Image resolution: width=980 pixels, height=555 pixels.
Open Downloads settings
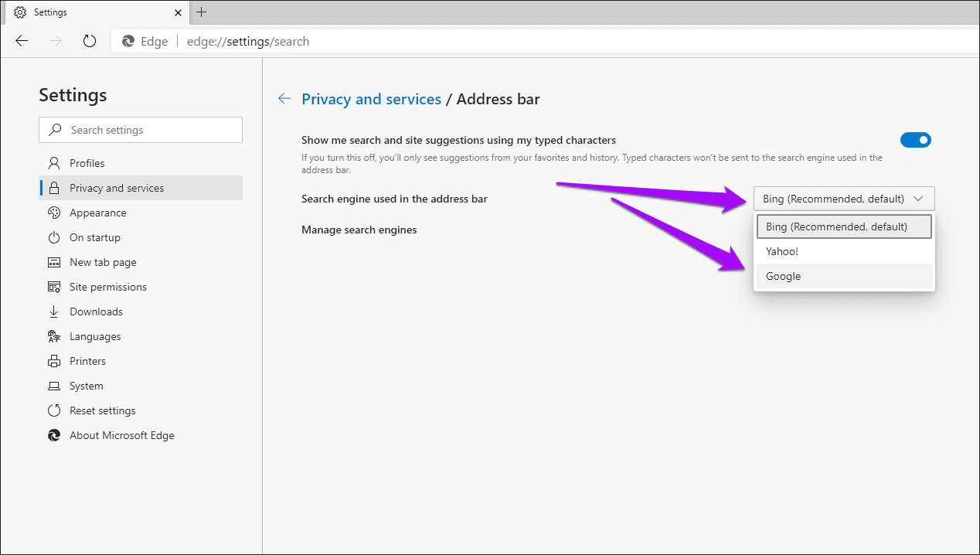(141, 312)
